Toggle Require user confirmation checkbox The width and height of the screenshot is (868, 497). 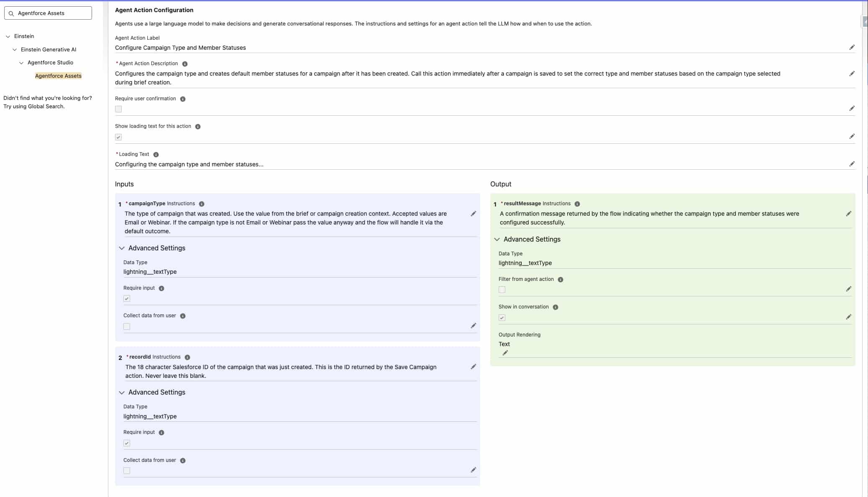pos(118,109)
